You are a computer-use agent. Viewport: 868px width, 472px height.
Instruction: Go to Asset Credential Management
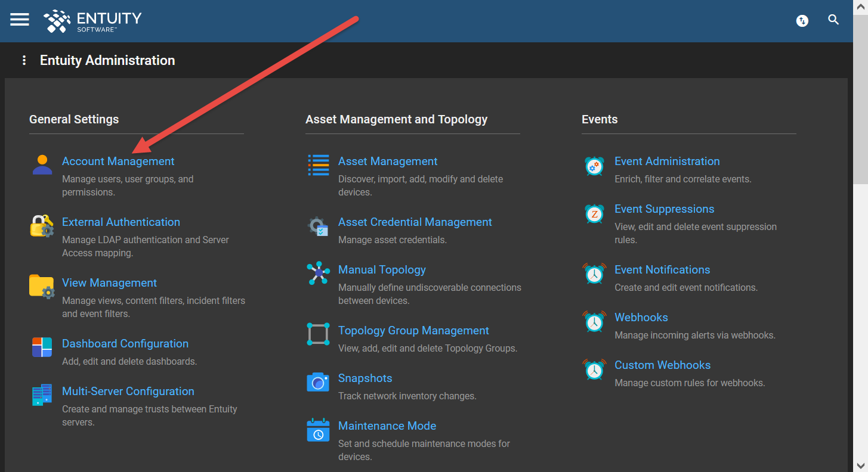pyautogui.click(x=415, y=222)
